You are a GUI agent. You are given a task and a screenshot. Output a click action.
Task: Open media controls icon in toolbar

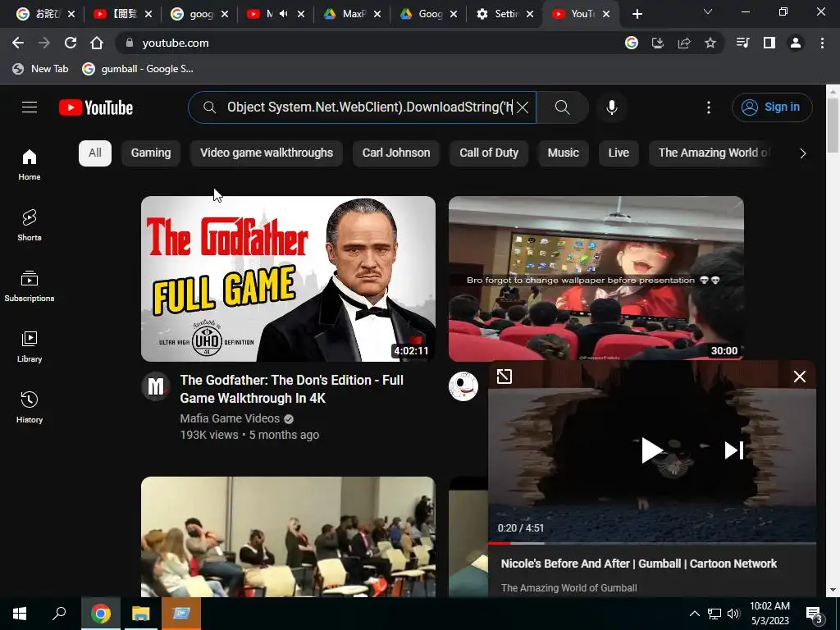743,43
